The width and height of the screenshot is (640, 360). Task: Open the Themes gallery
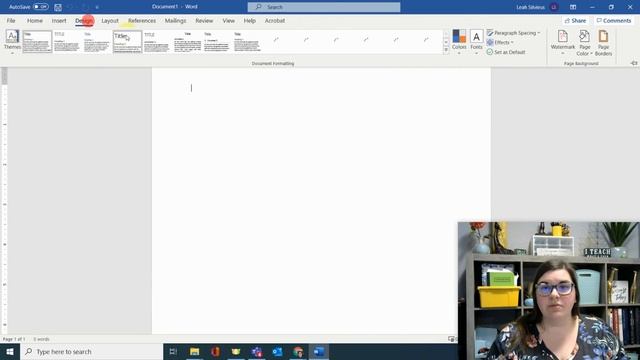(12, 42)
